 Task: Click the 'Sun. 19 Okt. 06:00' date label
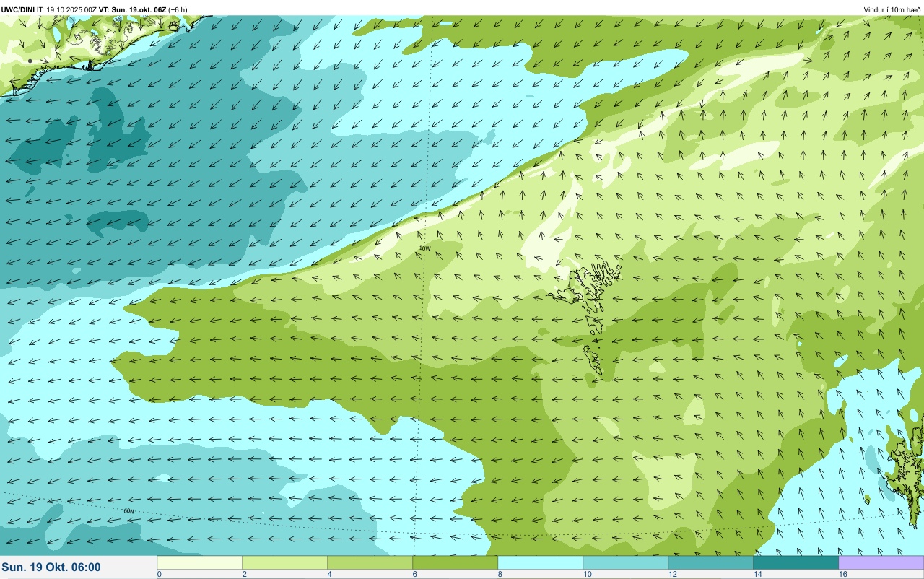(51, 567)
